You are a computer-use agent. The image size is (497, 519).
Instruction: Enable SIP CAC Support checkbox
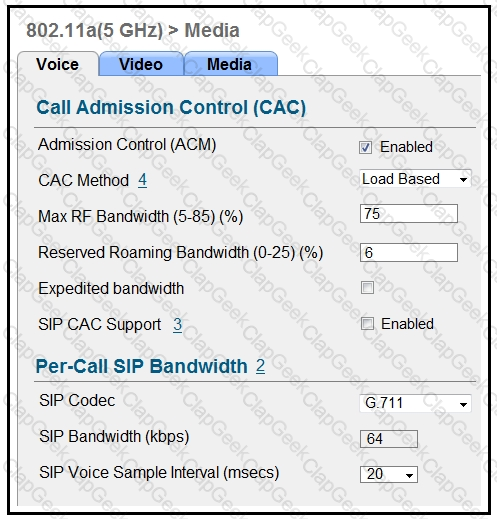tap(367, 324)
